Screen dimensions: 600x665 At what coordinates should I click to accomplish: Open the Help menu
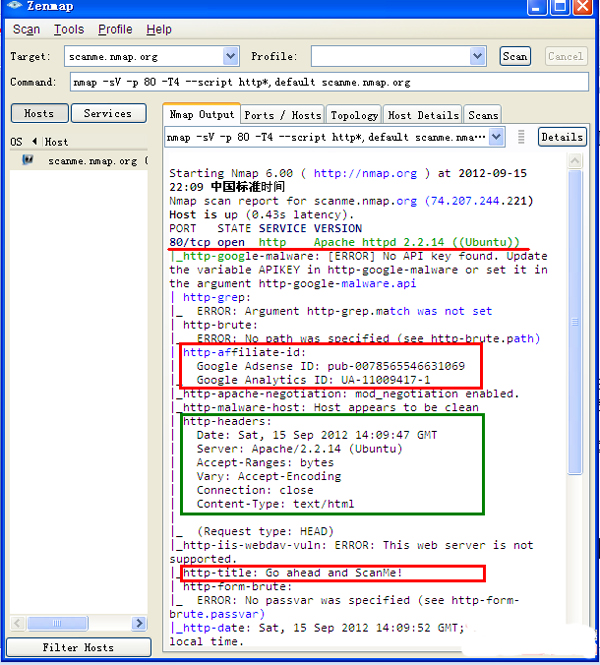click(159, 29)
